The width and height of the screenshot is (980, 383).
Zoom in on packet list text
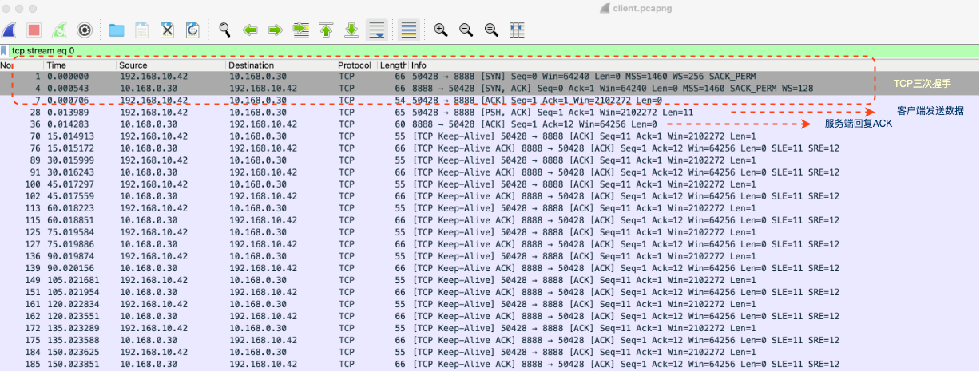pos(440,30)
